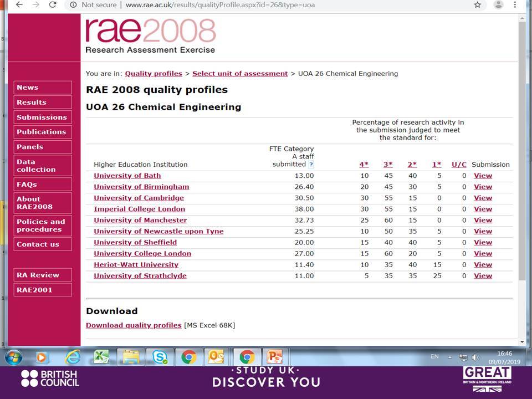Viewport: 532px width, 399px height.
Task: Open Windows Media Player from taskbar
Action: point(42,357)
